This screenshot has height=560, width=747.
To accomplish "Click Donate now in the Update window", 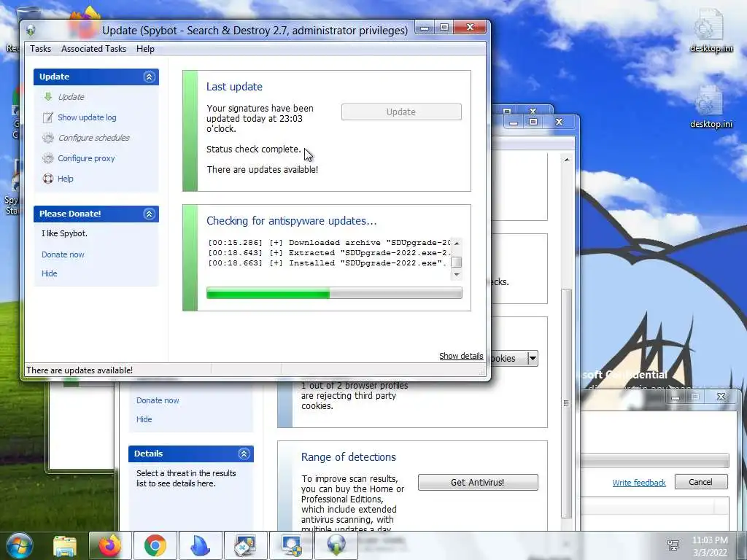I will [63, 254].
